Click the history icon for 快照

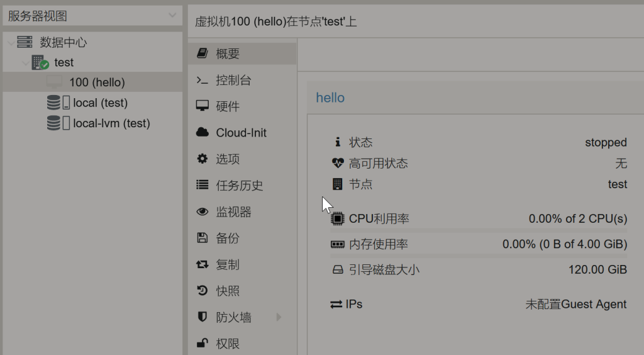pos(202,291)
